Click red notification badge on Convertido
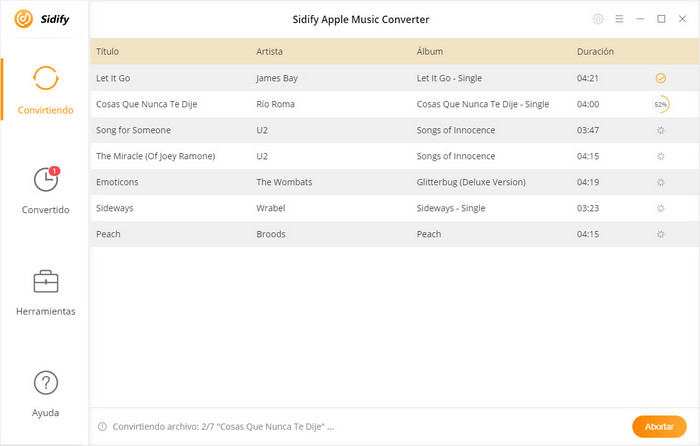 (x=54, y=171)
